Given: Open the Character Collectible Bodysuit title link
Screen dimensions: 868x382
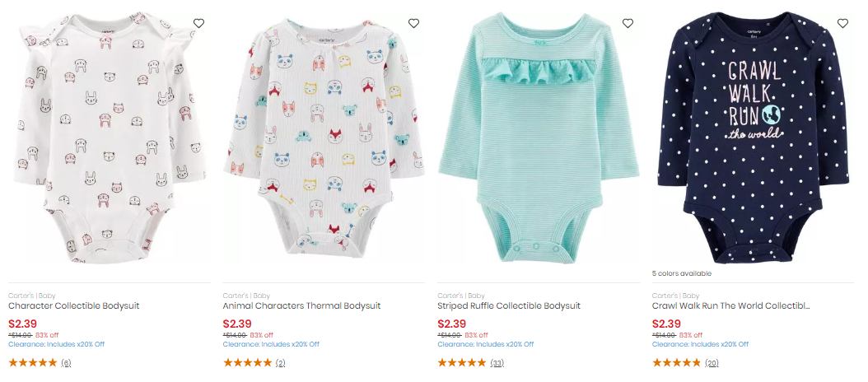Looking at the screenshot, I should [x=73, y=305].
